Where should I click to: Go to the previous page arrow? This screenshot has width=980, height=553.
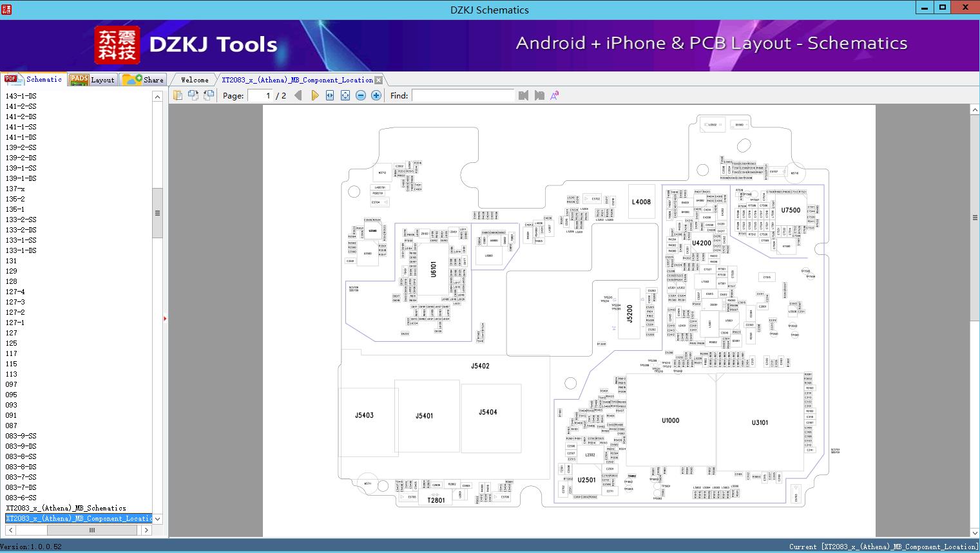(x=298, y=95)
